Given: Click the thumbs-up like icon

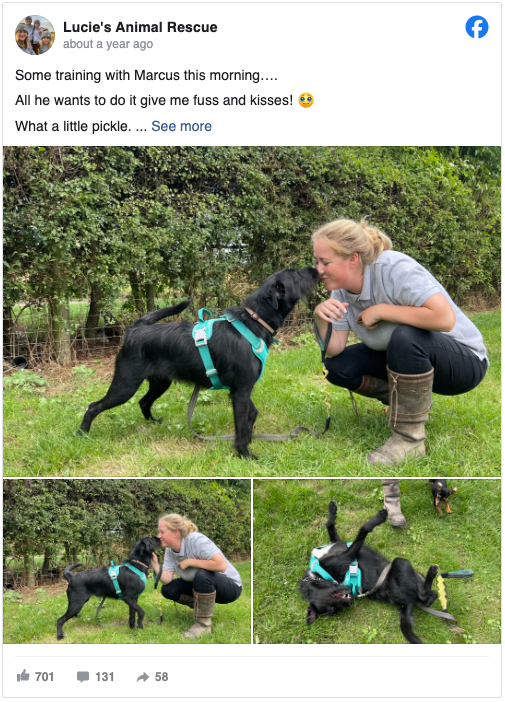Looking at the screenshot, I should tap(23, 676).
